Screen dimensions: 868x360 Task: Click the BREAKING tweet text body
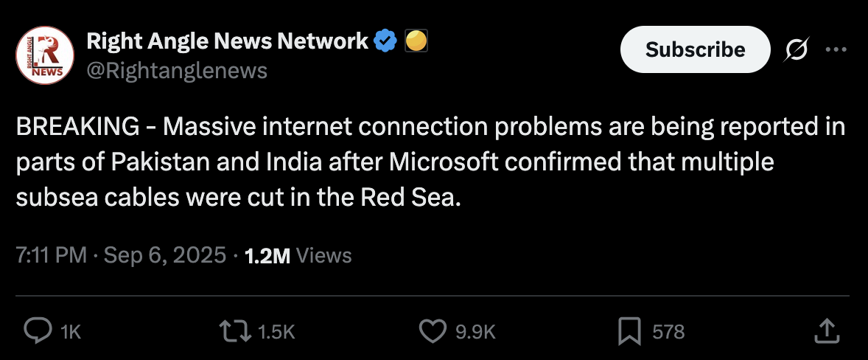(x=431, y=162)
